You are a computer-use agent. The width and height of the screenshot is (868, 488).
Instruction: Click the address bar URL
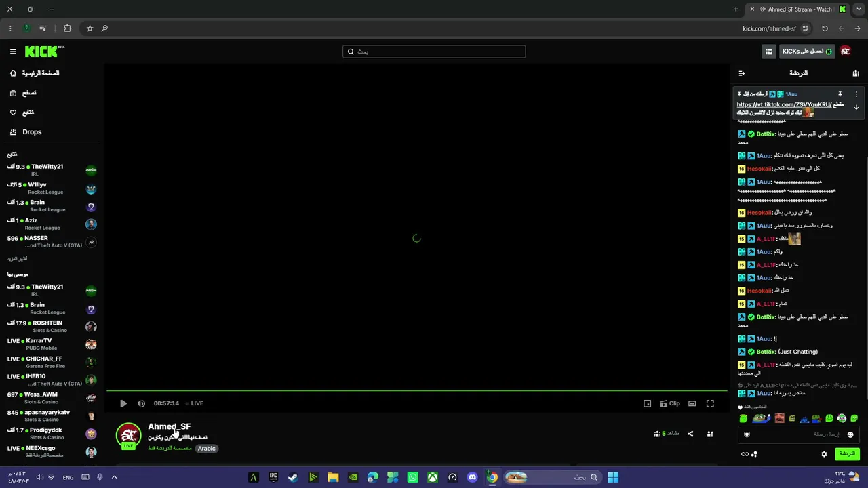coord(769,28)
